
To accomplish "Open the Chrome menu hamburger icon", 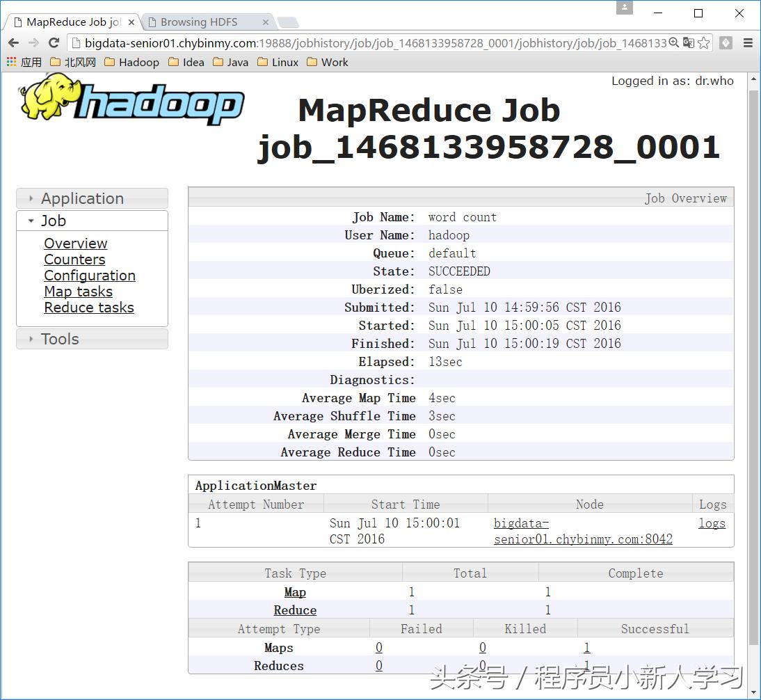I will [x=746, y=42].
